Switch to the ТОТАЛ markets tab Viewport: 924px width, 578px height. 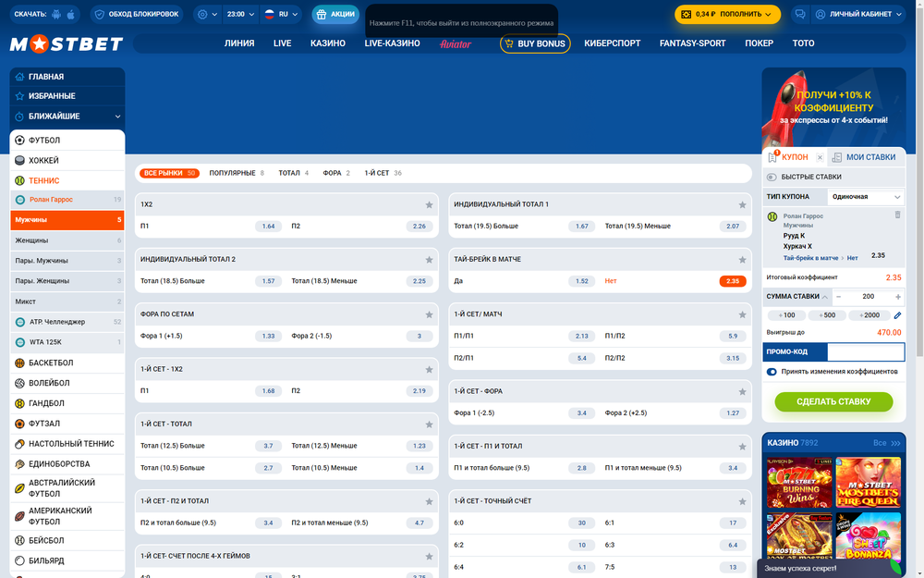[x=294, y=174]
